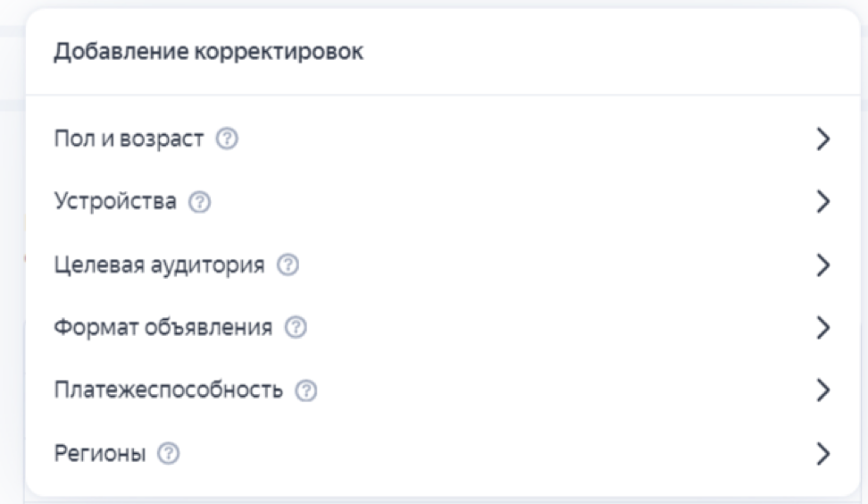Click the Платежеспособность label
Image resolution: width=868 pixels, height=504 pixels.
[168, 391]
